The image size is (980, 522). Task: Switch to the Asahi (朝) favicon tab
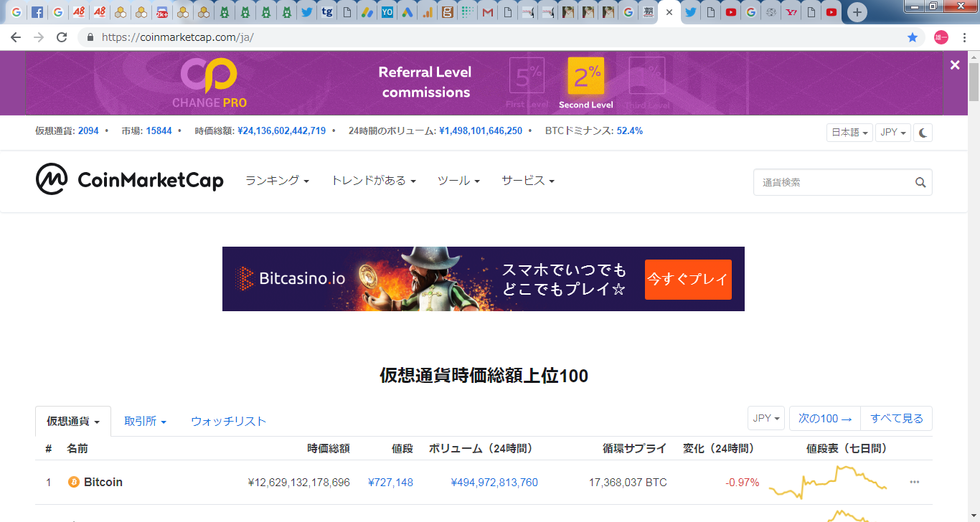649,12
